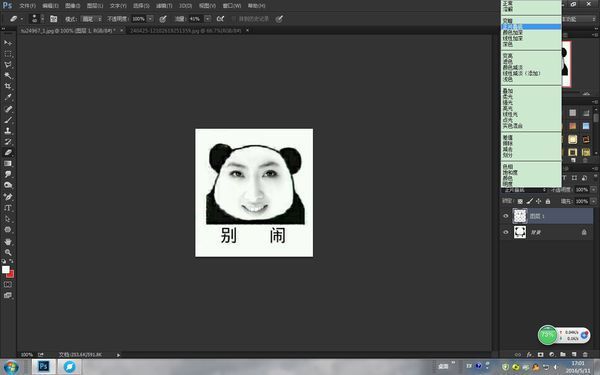Open the brush preset picker
Viewport: 600px width, 375px height.
coord(37,18)
